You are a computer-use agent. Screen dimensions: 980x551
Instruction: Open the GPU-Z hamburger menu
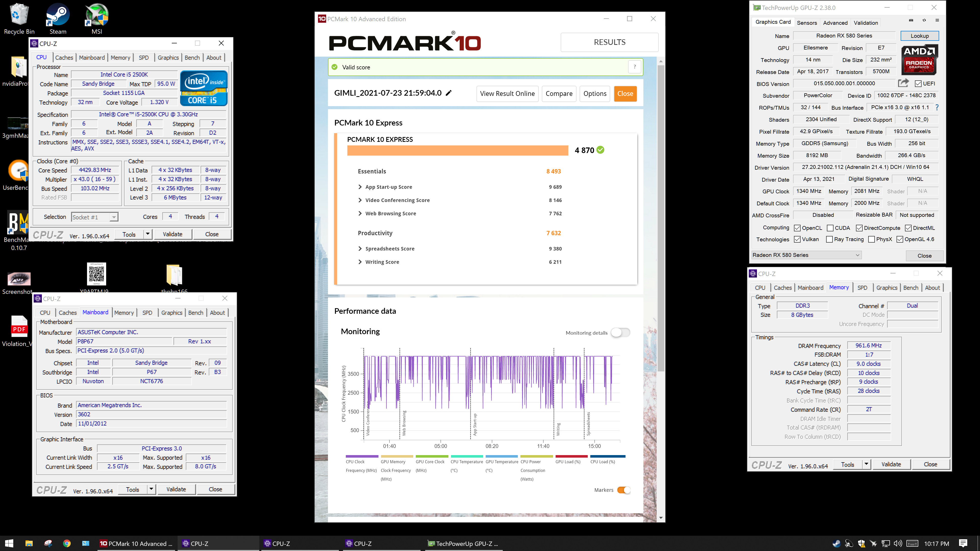(x=937, y=20)
